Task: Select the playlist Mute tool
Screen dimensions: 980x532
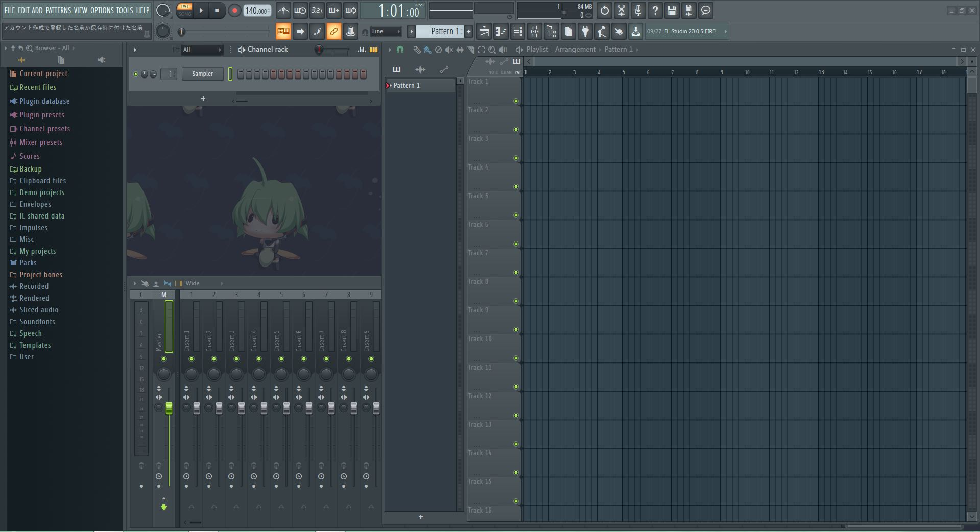Action: 449,50
